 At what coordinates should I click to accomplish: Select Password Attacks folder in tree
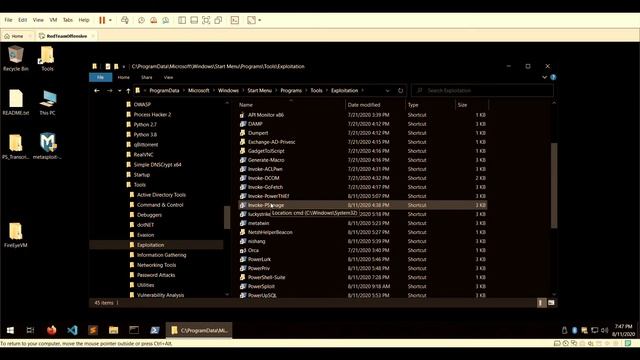tap(156, 275)
